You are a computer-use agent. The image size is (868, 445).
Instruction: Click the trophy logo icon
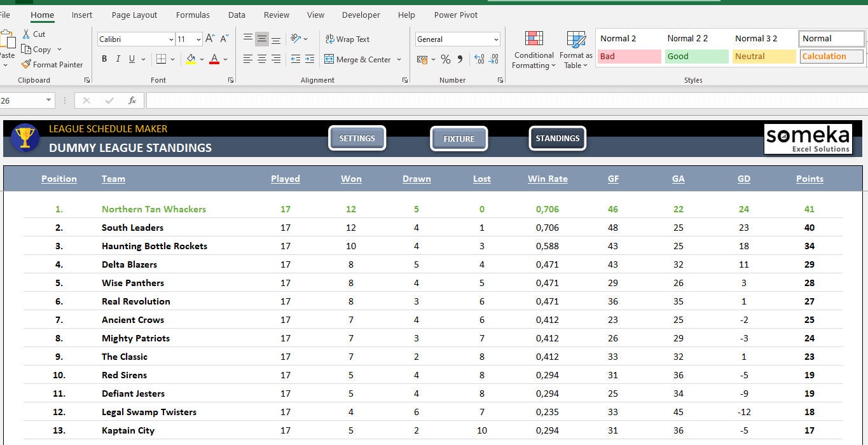click(25, 137)
